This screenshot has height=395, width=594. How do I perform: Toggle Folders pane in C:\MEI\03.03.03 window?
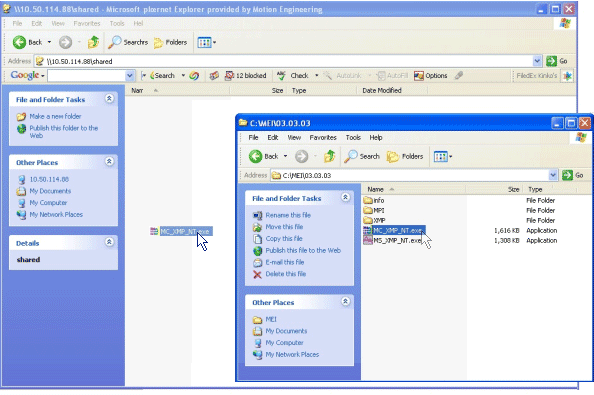(405, 156)
